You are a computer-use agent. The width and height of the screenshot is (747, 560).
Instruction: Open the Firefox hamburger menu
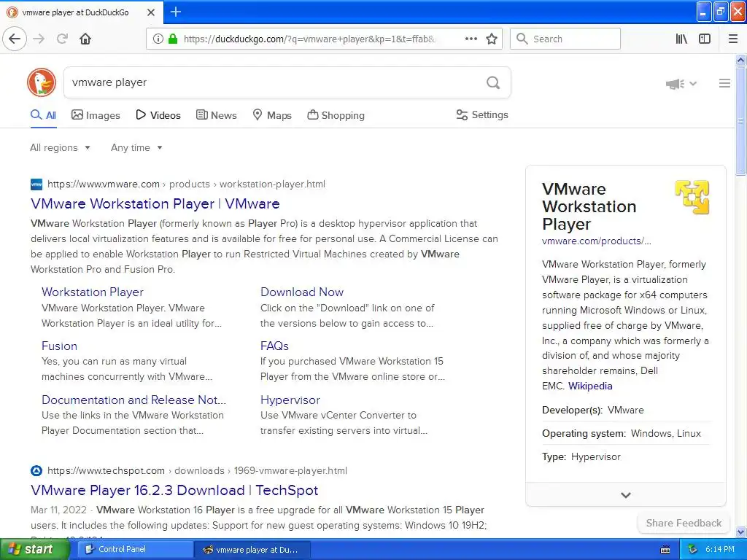(733, 39)
